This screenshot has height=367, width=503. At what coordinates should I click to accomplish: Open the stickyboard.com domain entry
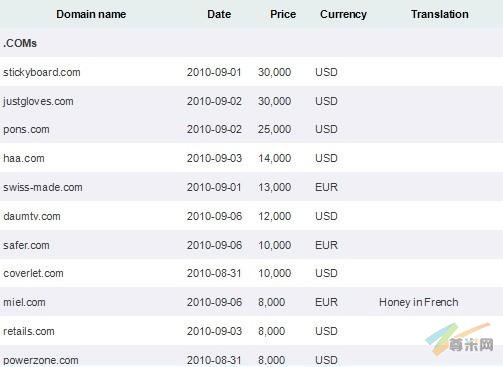[x=42, y=72]
